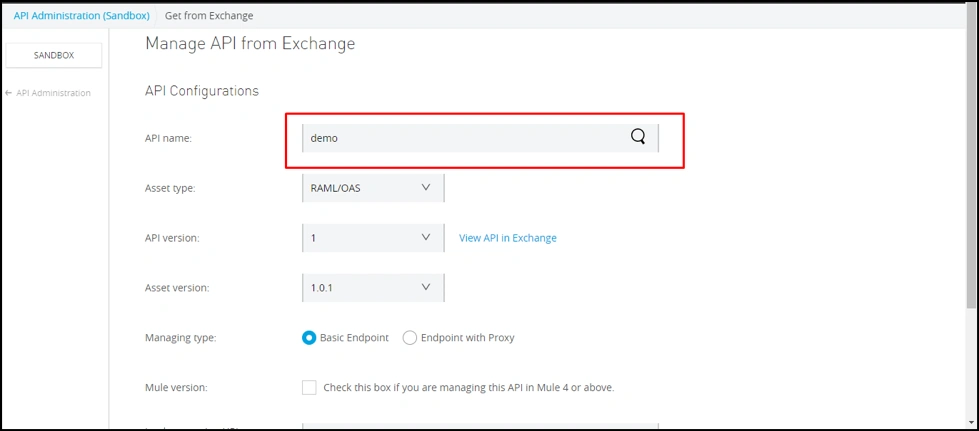Click the Manage API from Exchange heading
Screen dimensions: 979x431
click(250, 43)
